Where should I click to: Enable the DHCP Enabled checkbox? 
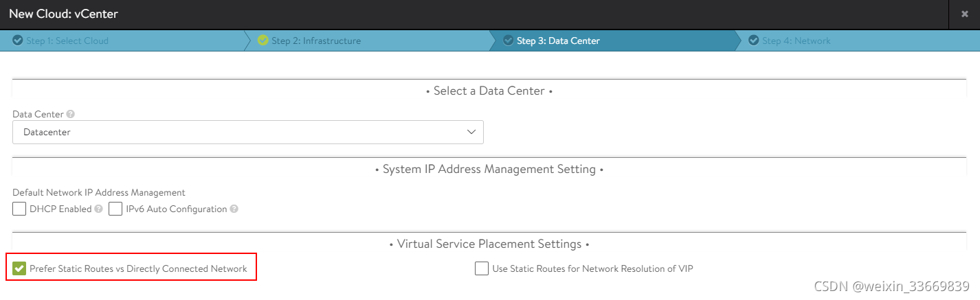[x=19, y=209]
